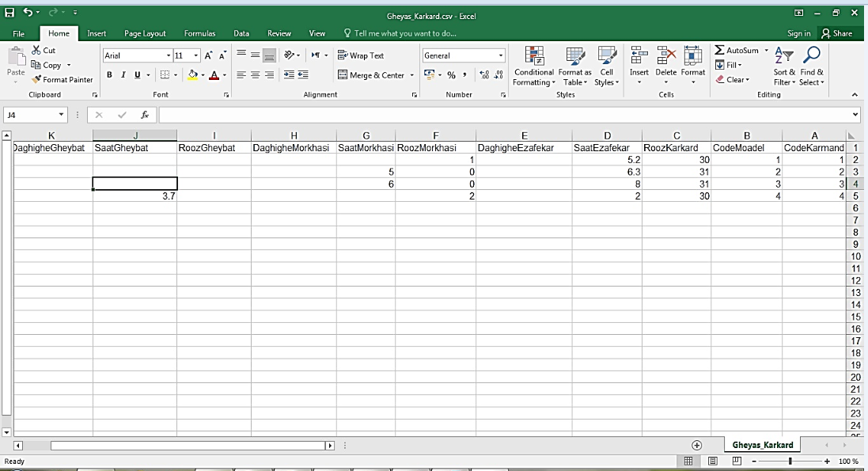Click the Decrease Indent icon
The width and height of the screenshot is (868, 471).
[x=289, y=74]
